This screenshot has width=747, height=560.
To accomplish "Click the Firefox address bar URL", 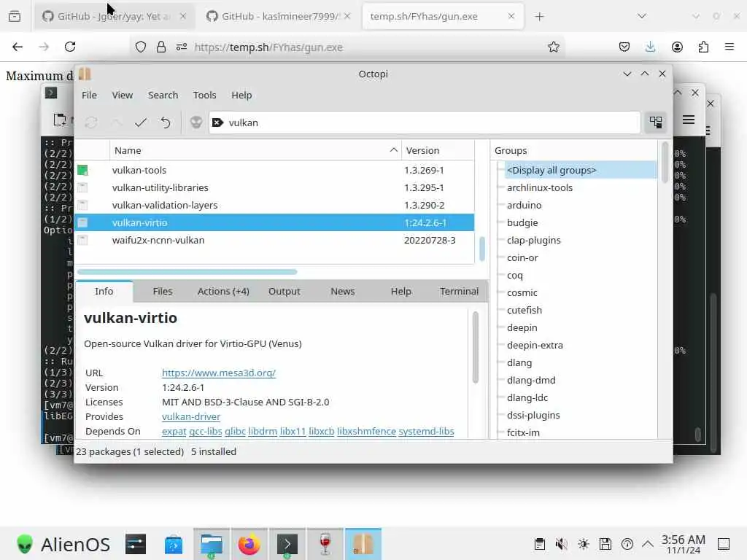I will 268,47.
